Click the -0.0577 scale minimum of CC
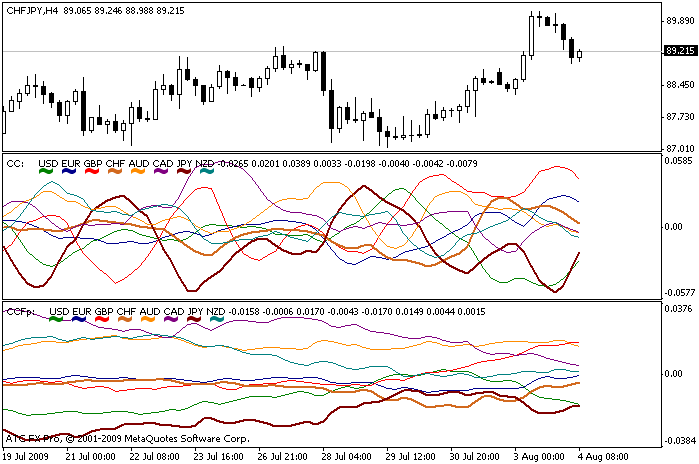The image size is (699, 464). coord(680,293)
